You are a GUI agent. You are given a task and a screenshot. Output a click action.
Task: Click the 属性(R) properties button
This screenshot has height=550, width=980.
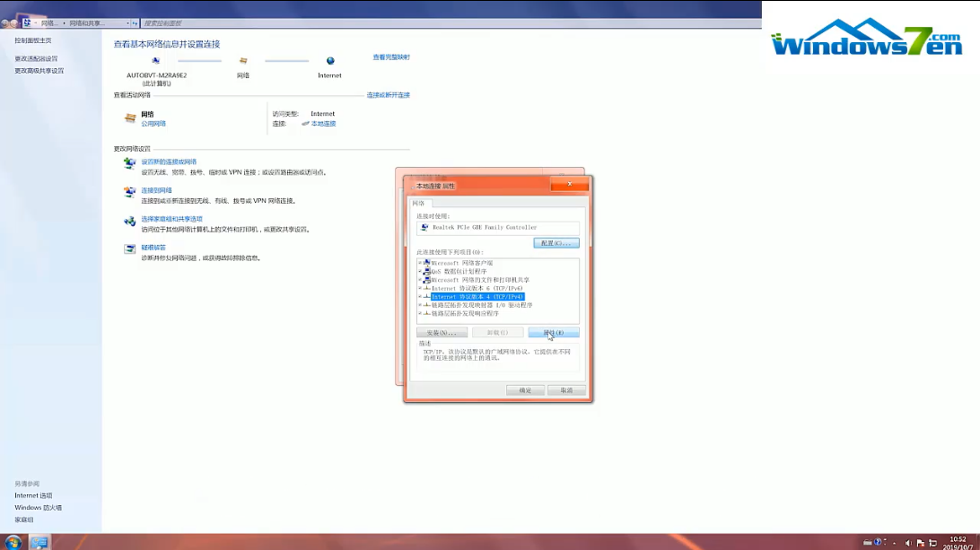click(554, 332)
